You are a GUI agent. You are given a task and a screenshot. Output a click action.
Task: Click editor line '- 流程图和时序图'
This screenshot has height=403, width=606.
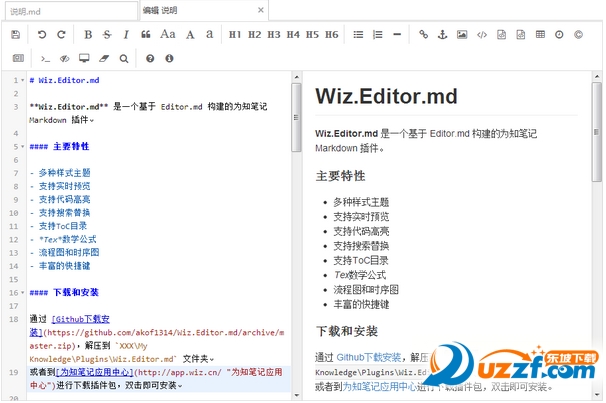tap(65, 253)
